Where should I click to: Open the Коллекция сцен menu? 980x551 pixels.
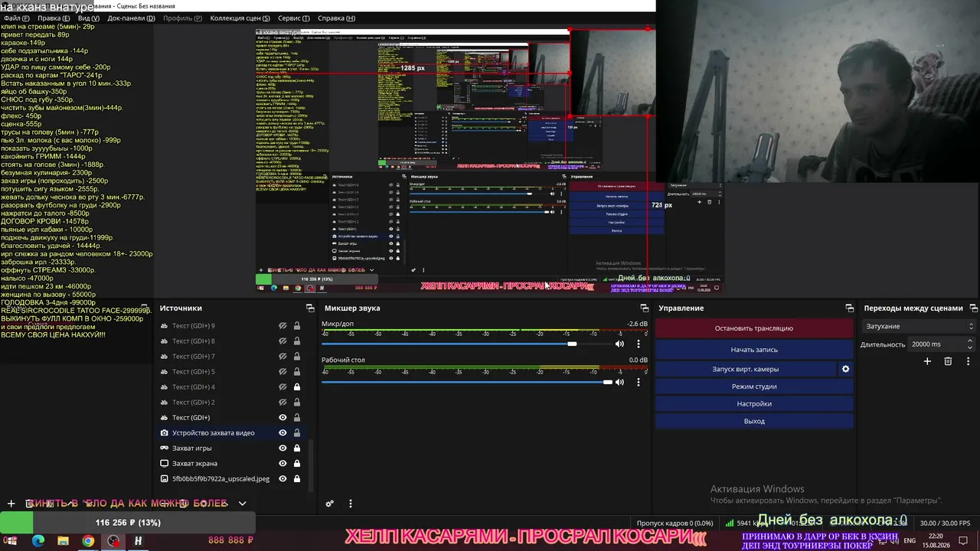[x=240, y=18]
